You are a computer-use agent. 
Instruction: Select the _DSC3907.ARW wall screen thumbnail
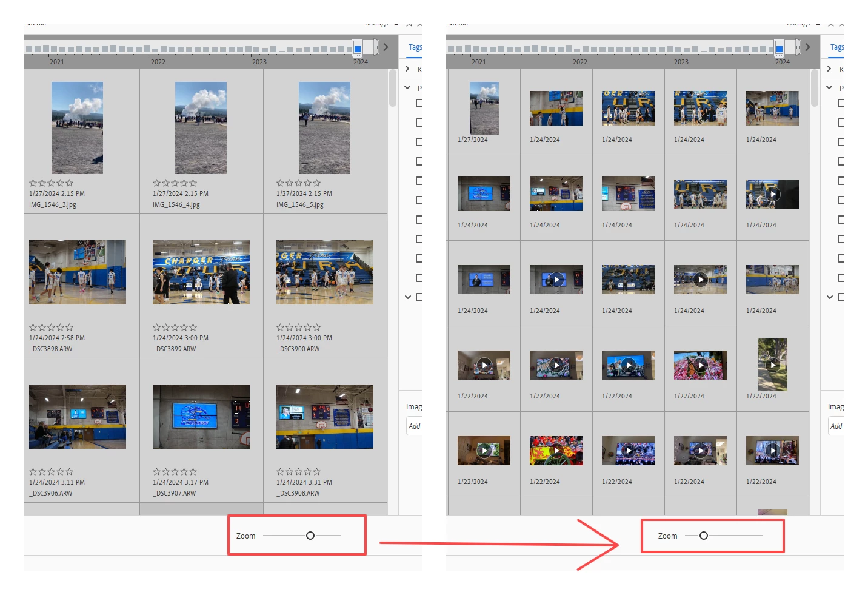tap(201, 417)
